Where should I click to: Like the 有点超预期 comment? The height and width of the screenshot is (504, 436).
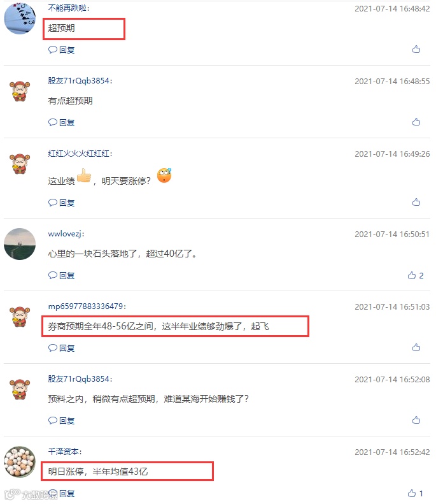416,122
